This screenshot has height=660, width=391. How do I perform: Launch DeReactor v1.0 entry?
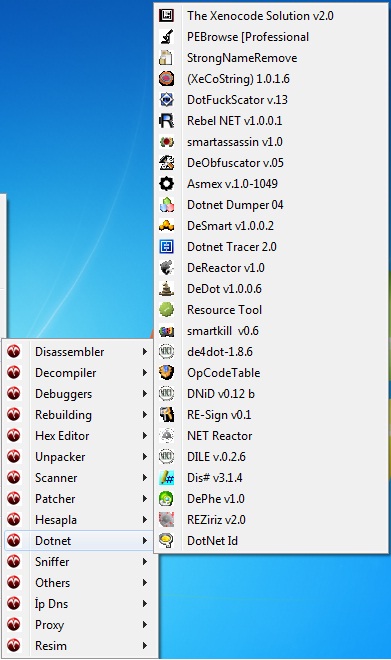pyautogui.click(x=271, y=268)
